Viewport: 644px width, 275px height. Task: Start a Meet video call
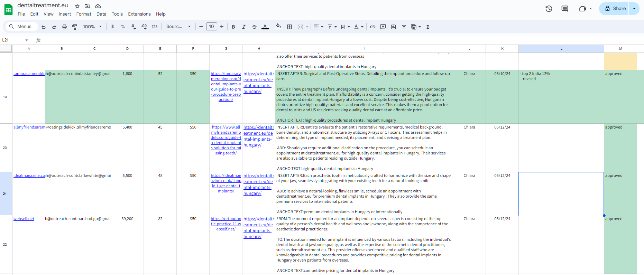click(583, 9)
